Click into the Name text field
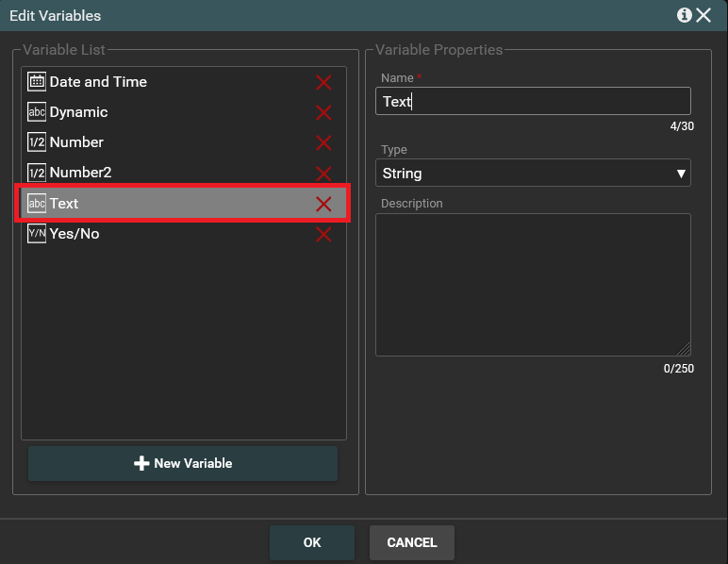The width and height of the screenshot is (728, 564). click(534, 102)
